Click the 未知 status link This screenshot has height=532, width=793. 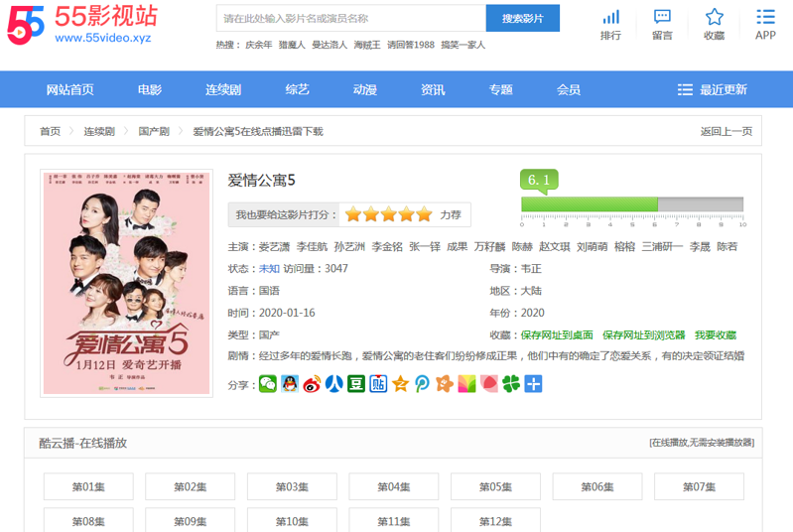[269, 269]
